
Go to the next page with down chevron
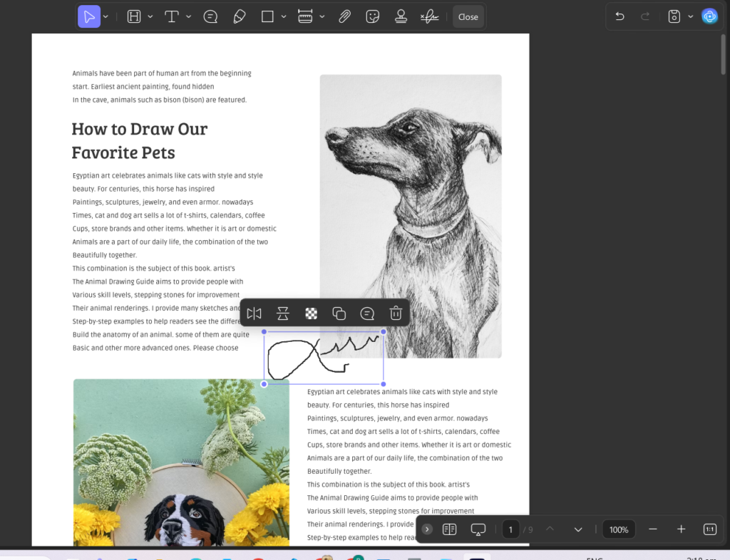pos(578,529)
